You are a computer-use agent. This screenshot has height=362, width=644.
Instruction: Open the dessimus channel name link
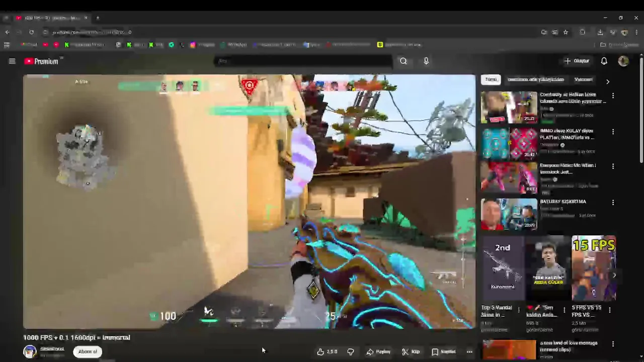coord(52,349)
